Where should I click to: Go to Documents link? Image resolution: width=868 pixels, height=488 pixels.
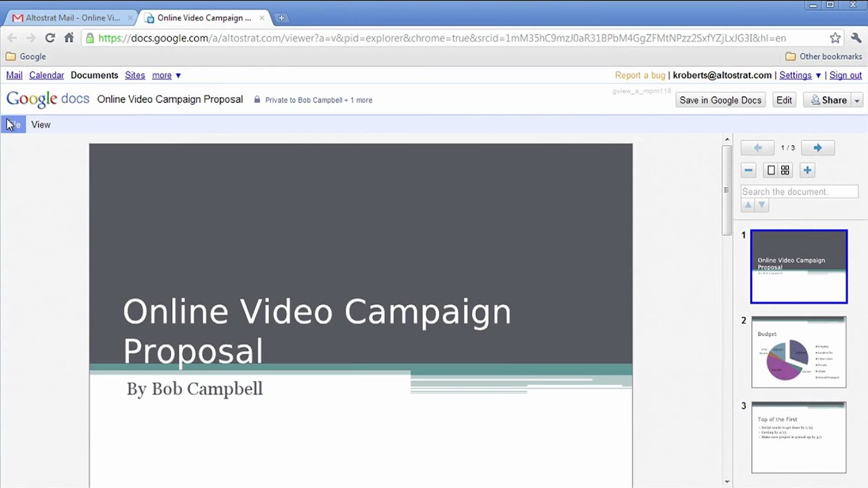[94, 75]
